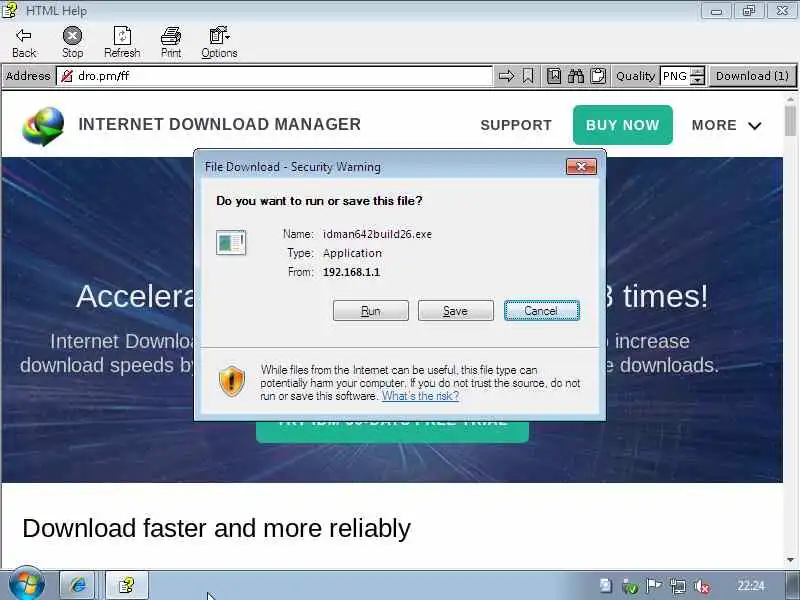Click the HTML Help title bar icon
800x600 pixels.
(x=9, y=10)
